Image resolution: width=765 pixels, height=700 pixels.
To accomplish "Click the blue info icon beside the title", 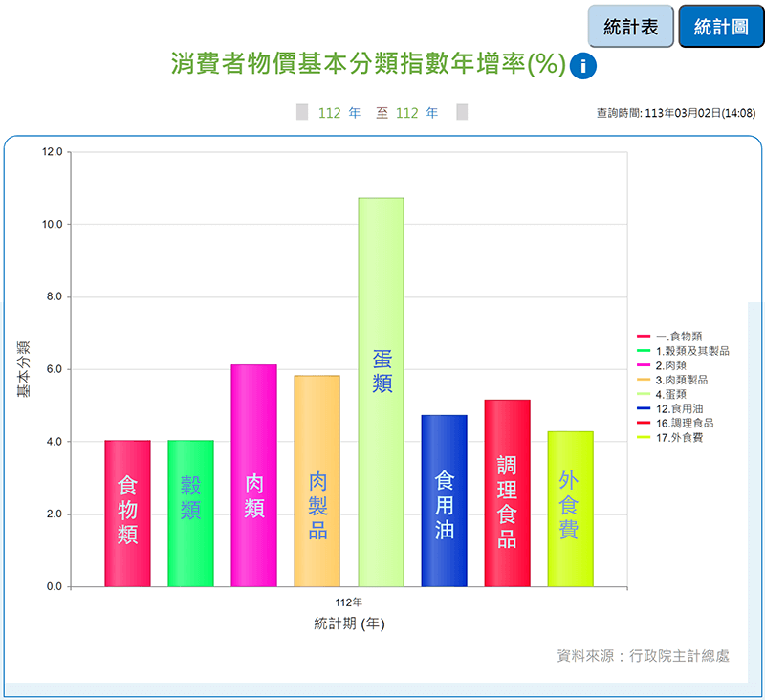I will [582, 66].
